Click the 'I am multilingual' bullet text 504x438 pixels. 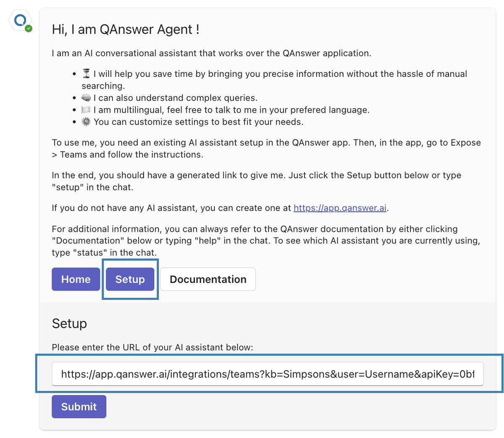(231, 110)
